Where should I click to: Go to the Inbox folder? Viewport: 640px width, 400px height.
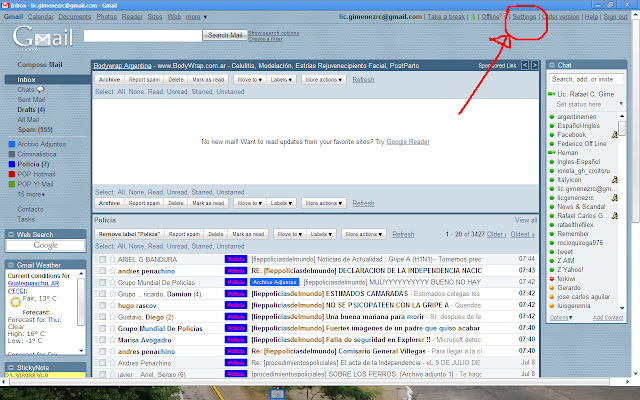[x=26, y=80]
